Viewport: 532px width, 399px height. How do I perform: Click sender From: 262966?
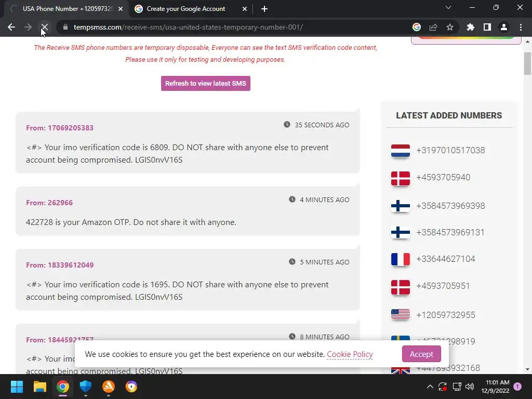click(49, 203)
